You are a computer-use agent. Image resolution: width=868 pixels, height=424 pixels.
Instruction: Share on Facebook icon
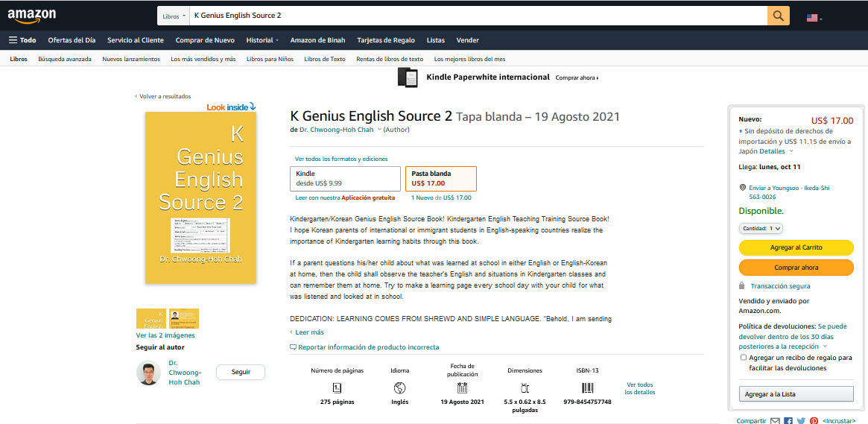(788, 421)
